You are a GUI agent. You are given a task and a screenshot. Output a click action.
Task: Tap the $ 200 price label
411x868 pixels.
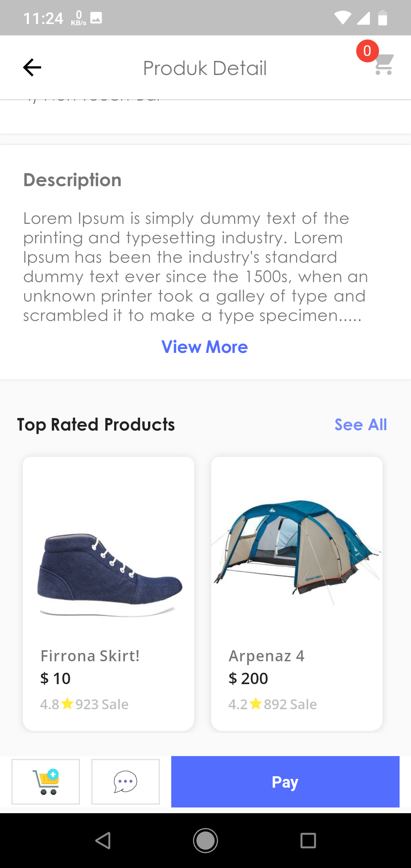(248, 678)
